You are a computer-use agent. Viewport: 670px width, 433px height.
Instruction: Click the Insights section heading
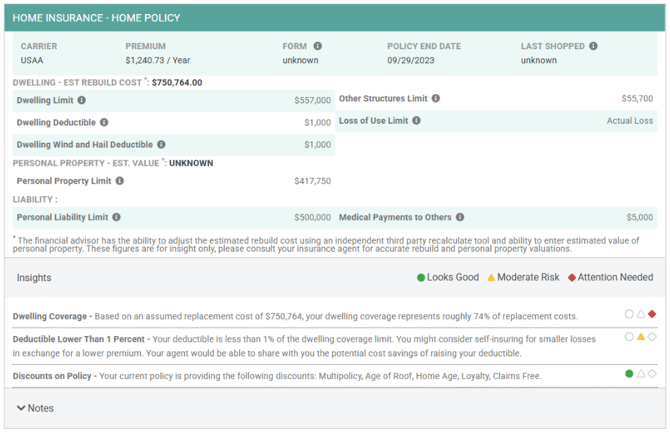click(34, 278)
